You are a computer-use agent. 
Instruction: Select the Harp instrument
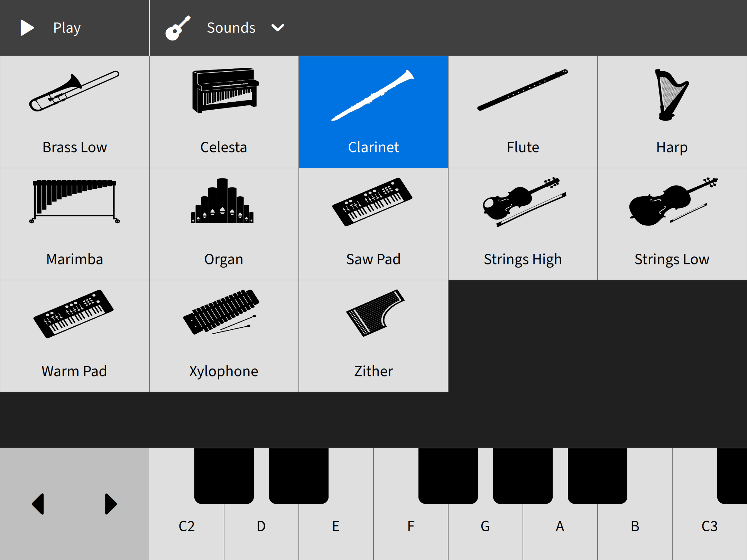click(672, 112)
